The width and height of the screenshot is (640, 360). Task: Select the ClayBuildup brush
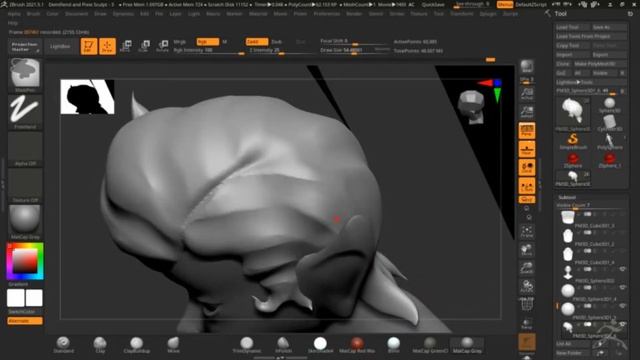137,345
